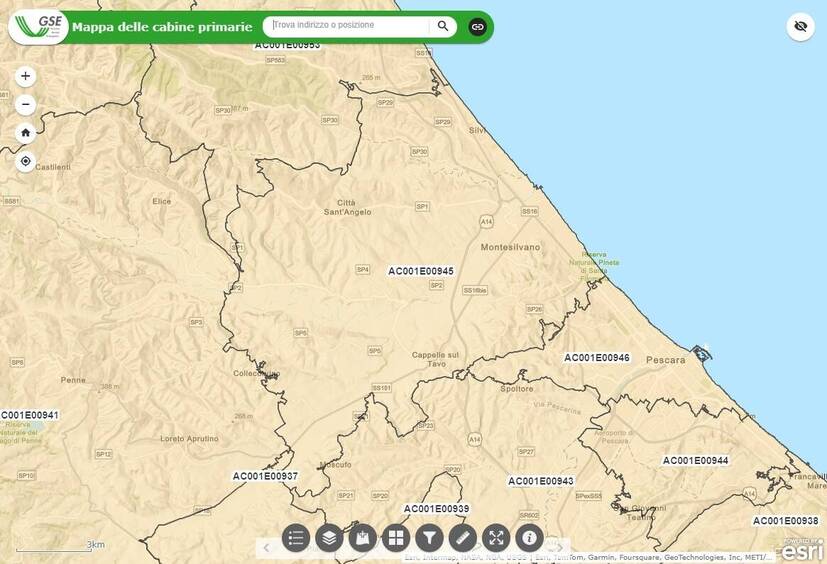Toggle the visibility eye icon
The image size is (827, 564).
800,27
